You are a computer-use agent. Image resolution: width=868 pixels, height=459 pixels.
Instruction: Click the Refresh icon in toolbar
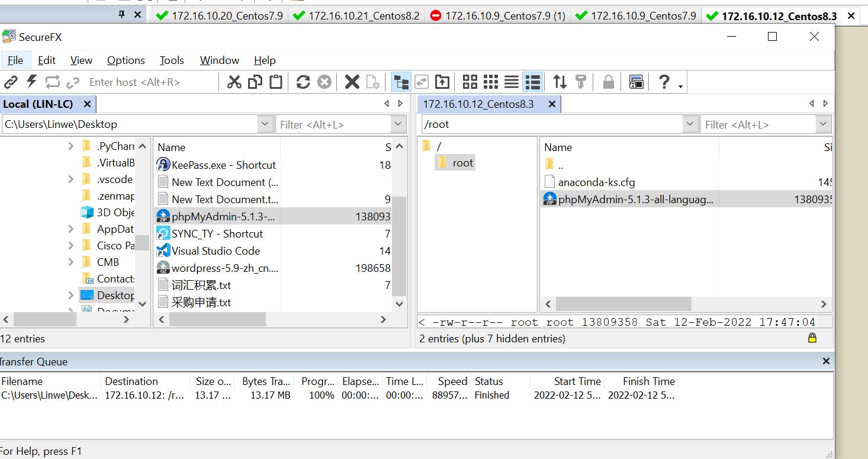[x=303, y=82]
